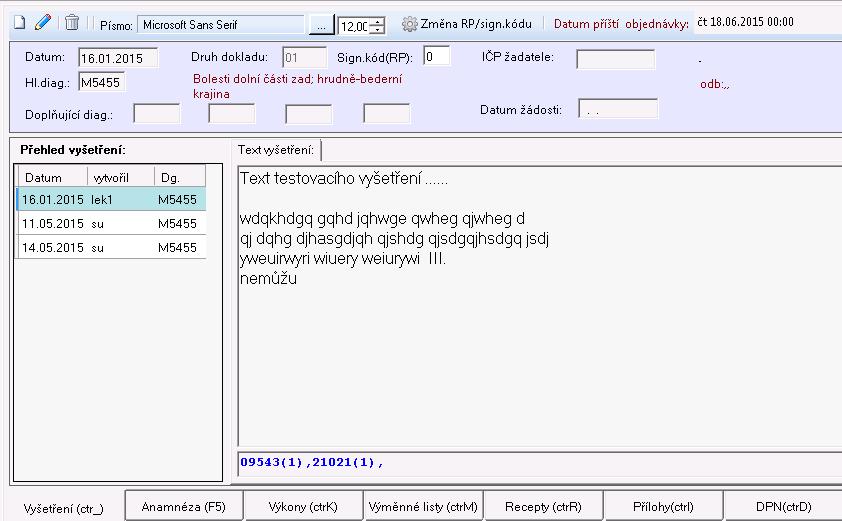Open the Anamnéza (F5) tab
The width and height of the screenshot is (842, 521).
184,506
